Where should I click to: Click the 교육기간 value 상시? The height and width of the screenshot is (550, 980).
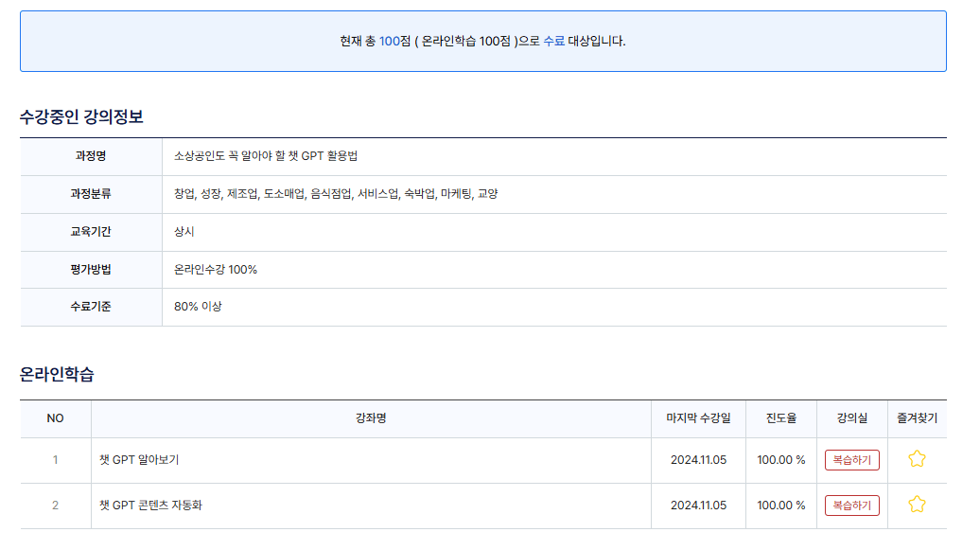pyautogui.click(x=184, y=232)
